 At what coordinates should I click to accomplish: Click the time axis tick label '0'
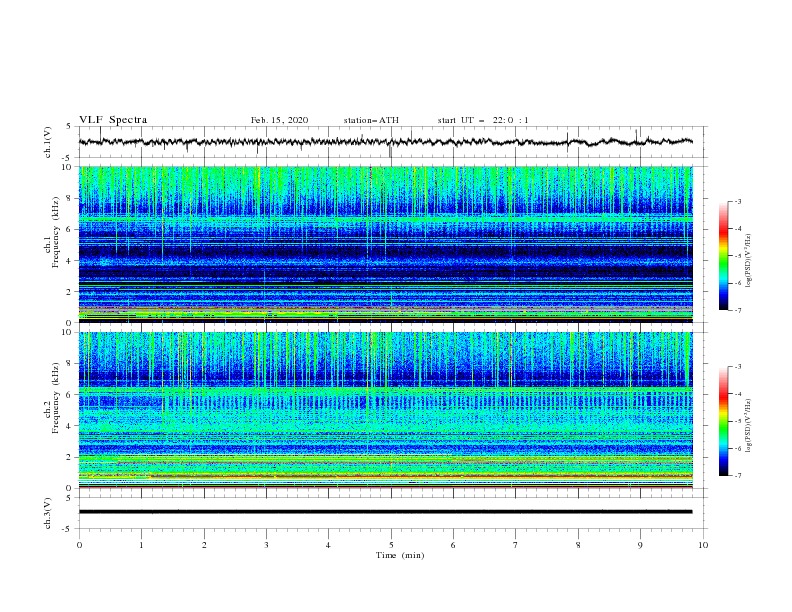79,545
